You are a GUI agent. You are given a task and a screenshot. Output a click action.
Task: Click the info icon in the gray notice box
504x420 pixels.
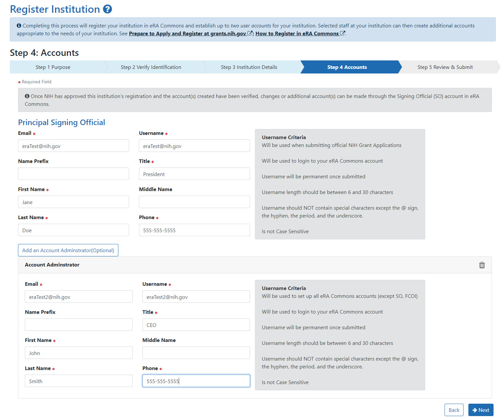pyautogui.click(x=27, y=96)
